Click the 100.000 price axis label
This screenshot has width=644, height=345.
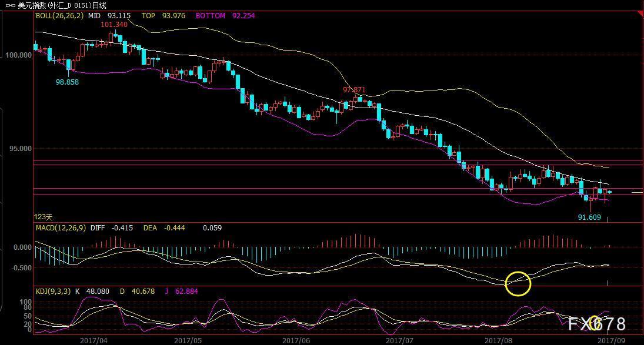point(18,55)
